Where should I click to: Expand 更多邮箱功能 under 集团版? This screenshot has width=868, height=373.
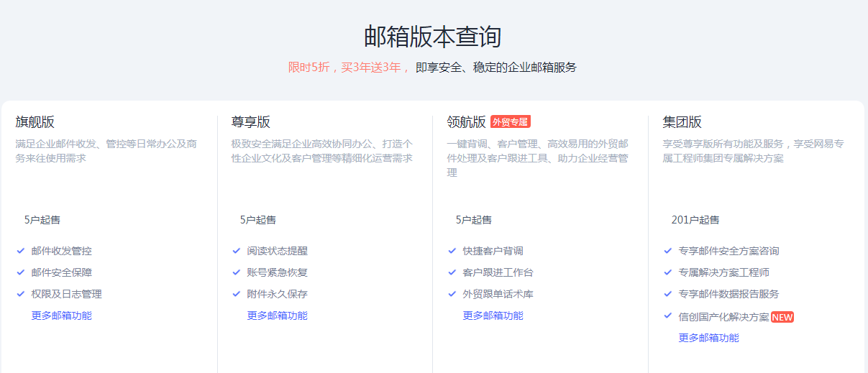point(708,338)
